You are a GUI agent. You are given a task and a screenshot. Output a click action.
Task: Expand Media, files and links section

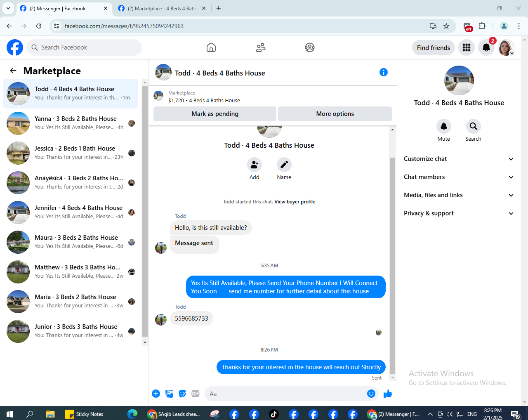459,195
